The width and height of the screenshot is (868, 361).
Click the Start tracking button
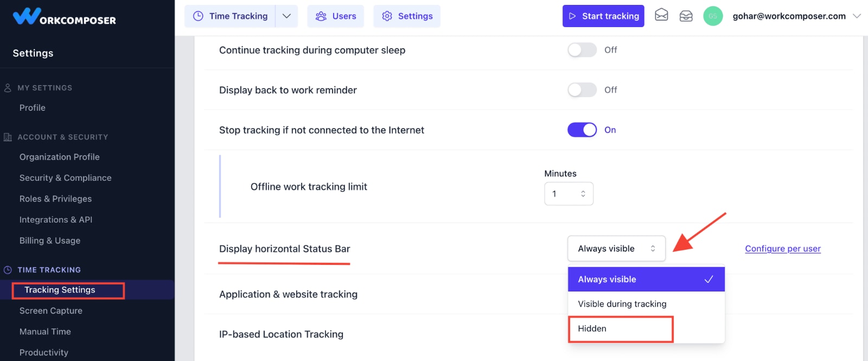[603, 16]
